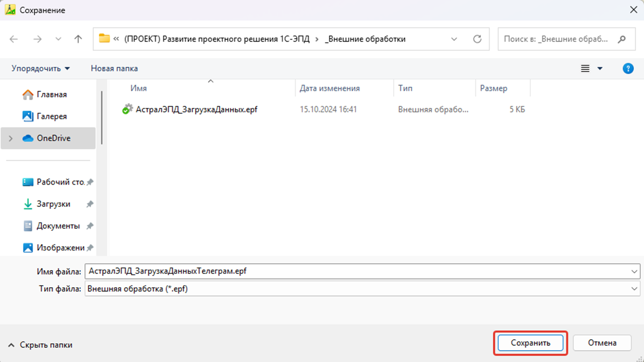This screenshot has height=362, width=644.
Task: Go back with the left arrow
Action: (14, 39)
